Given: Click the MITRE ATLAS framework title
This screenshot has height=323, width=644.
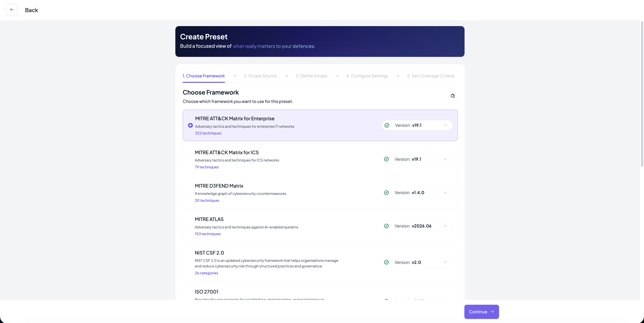Looking at the screenshot, I should [209, 219].
